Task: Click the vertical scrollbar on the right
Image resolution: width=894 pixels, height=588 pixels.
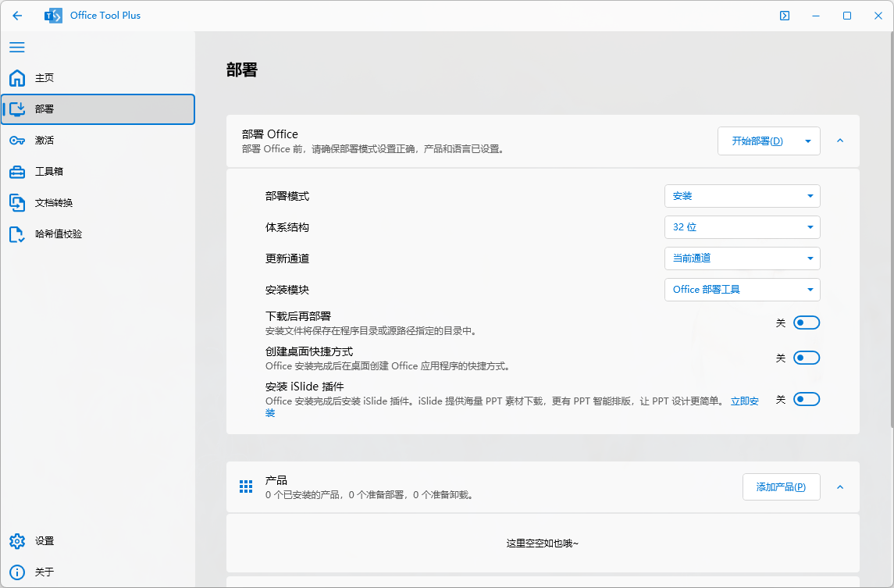Action: 891,228
